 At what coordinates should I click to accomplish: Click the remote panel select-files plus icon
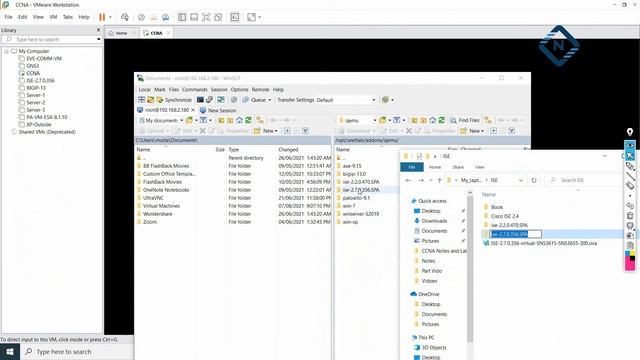coord(493,131)
